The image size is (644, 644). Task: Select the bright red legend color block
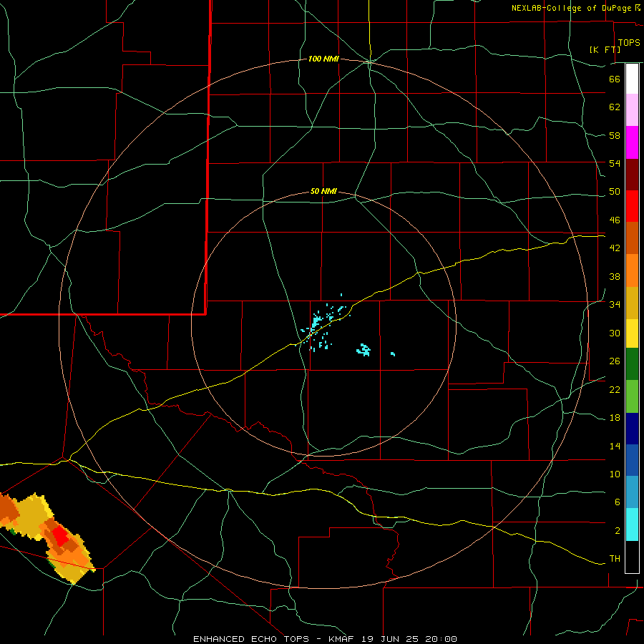coord(632,206)
